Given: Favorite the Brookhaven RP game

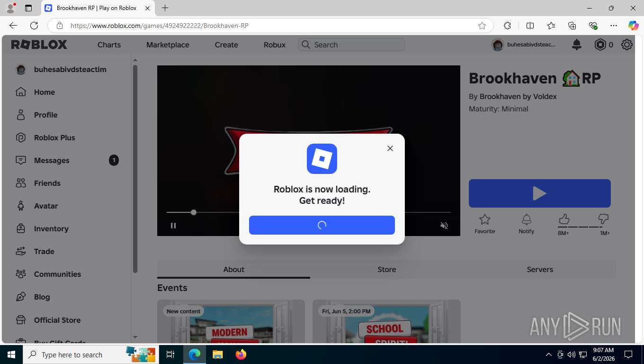Looking at the screenshot, I should tap(485, 224).
